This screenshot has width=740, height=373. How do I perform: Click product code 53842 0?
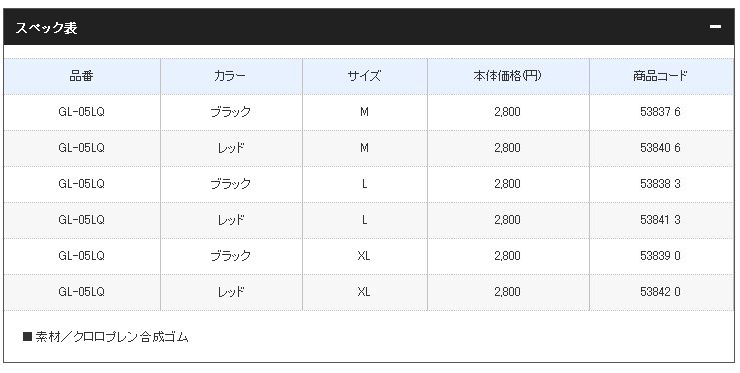[660, 291]
